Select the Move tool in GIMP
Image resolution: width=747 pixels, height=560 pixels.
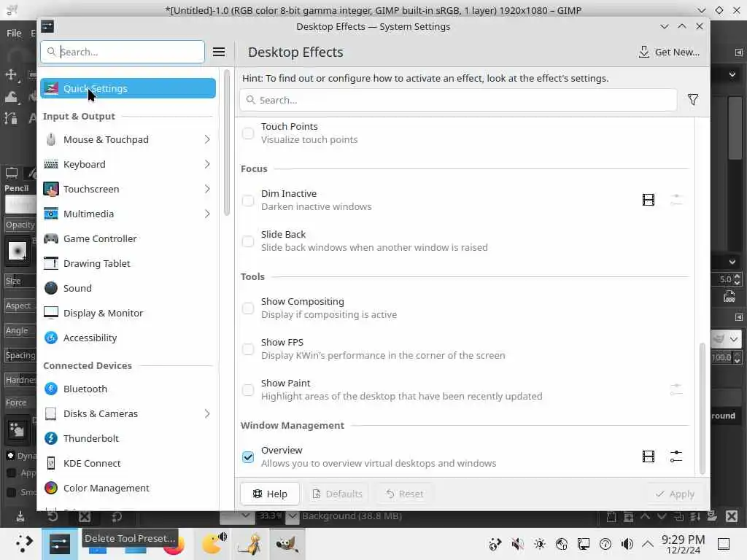(10, 75)
